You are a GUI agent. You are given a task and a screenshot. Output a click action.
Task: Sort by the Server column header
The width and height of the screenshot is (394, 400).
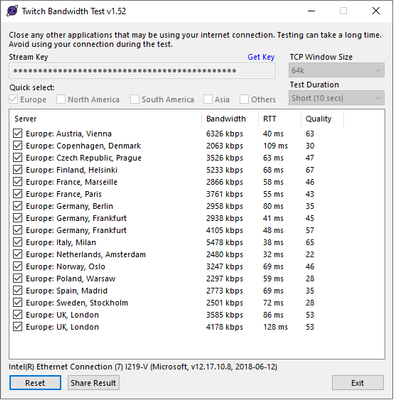pyautogui.click(x=105, y=119)
